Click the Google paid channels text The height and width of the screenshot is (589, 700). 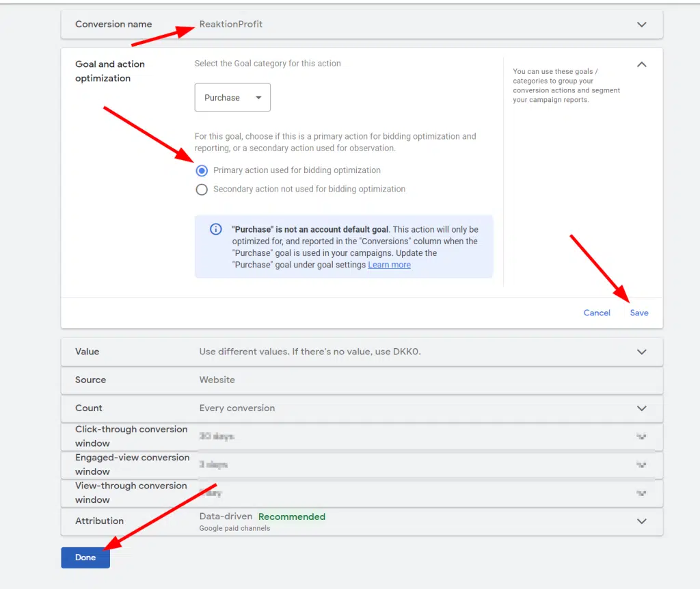[x=234, y=528]
